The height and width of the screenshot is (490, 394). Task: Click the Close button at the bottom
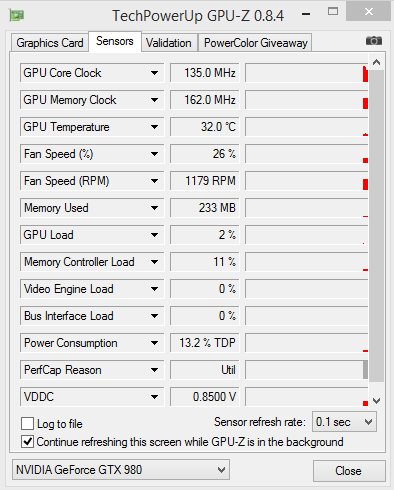click(349, 471)
